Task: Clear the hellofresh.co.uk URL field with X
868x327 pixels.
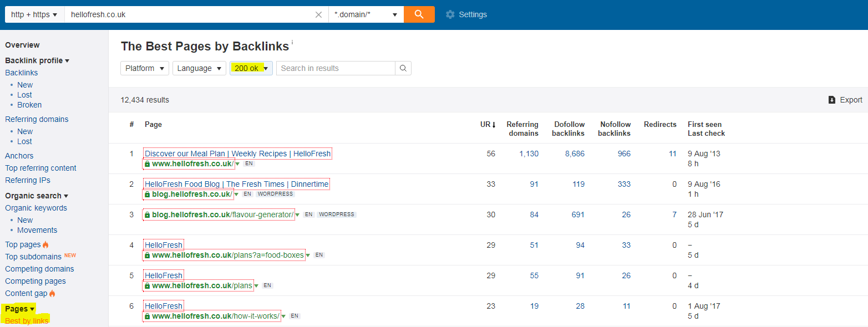Action: (x=318, y=15)
